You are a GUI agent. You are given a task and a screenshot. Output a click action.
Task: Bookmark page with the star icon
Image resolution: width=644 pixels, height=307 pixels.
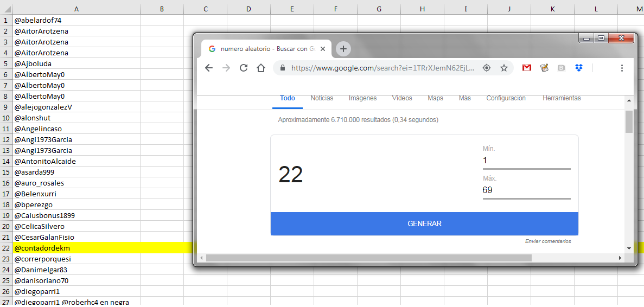tap(504, 68)
